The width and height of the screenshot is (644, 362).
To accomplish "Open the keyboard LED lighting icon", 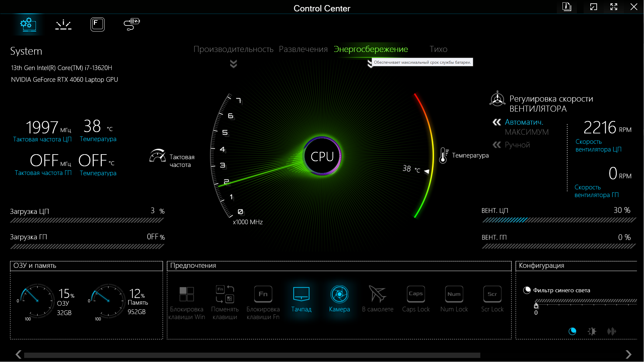I will [x=63, y=24].
